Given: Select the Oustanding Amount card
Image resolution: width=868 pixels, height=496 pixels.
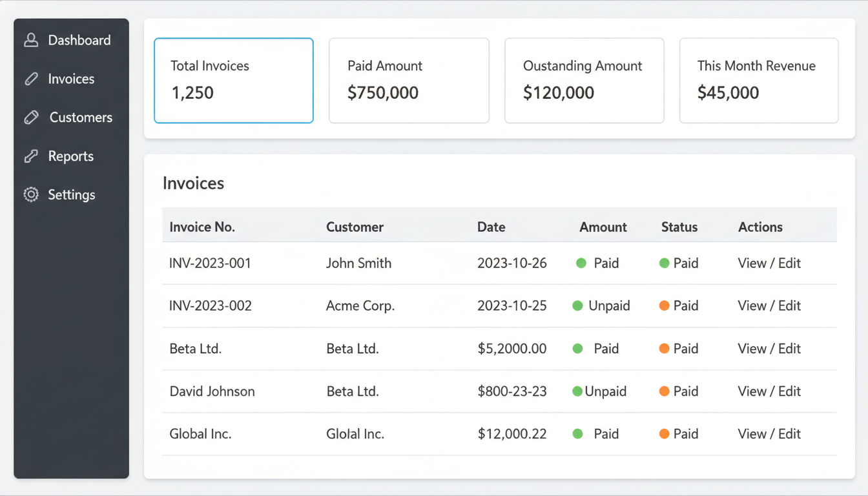Looking at the screenshot, I should click(x=584, y=80).
